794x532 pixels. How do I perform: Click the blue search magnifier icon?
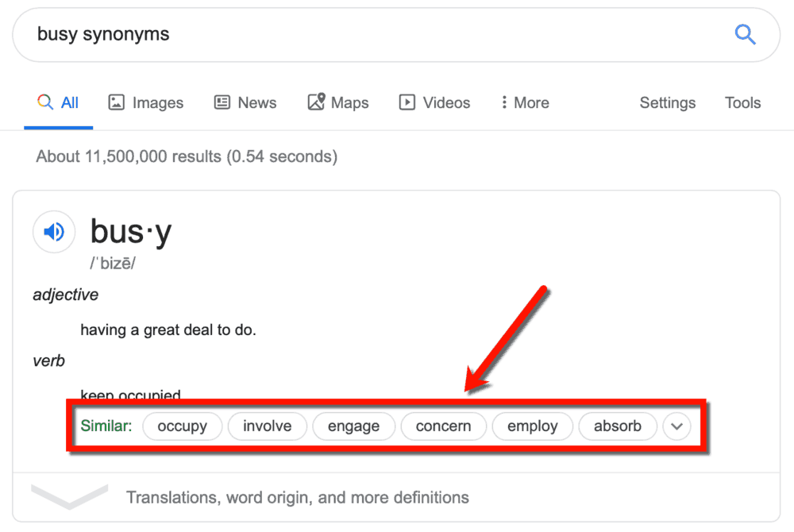pyautogui.click(x=745, y=34)
